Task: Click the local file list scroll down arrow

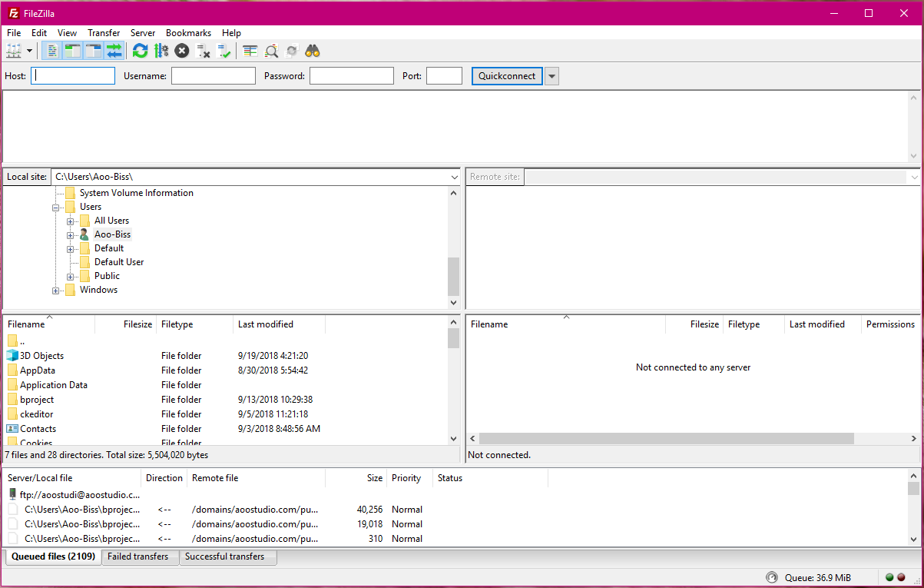Action: (454, 438)
